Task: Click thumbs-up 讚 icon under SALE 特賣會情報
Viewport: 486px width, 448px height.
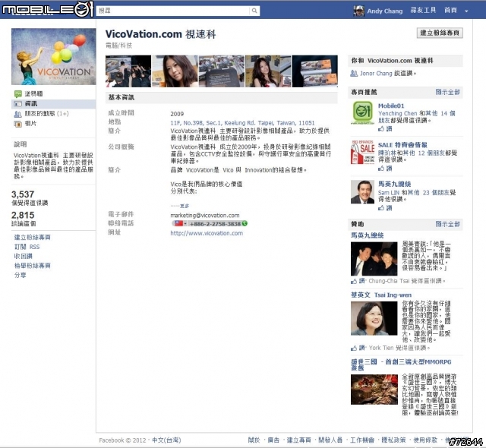Action: click(381, 169)
